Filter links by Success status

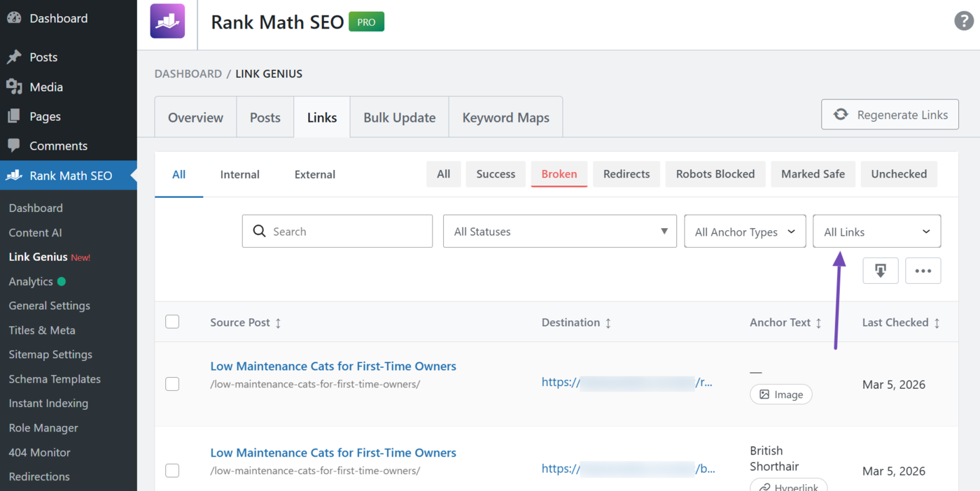click(x=496, y=174)
